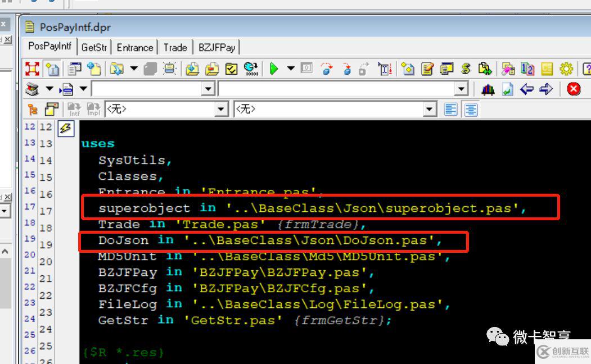Select the BZJFPay unit tab
Image resolution: width=591 pixels, height=364 pixels.
click(x=216, y=48)
